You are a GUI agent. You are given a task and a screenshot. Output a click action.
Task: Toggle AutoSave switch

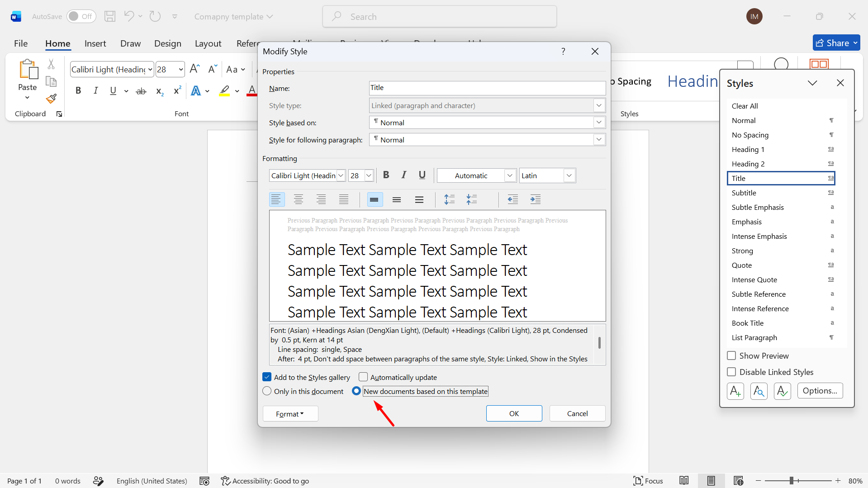coord(81,17)
